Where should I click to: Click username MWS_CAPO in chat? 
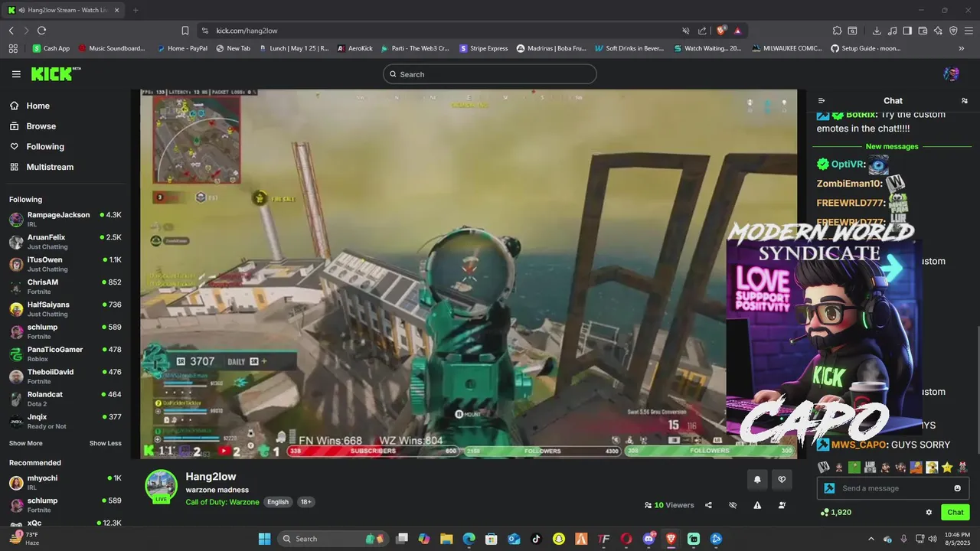coord(860,445)
